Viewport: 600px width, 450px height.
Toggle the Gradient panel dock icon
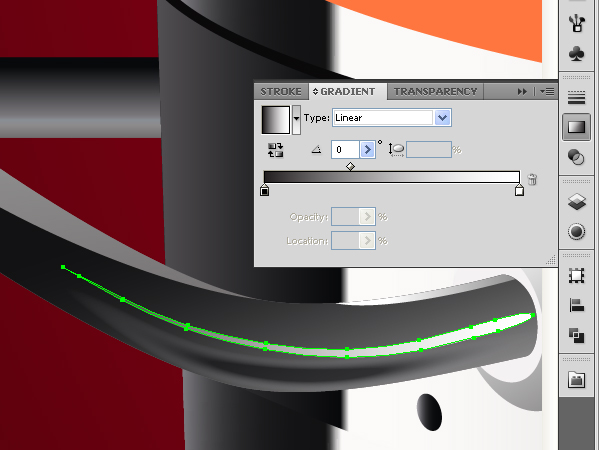click(x=576, y=127)
